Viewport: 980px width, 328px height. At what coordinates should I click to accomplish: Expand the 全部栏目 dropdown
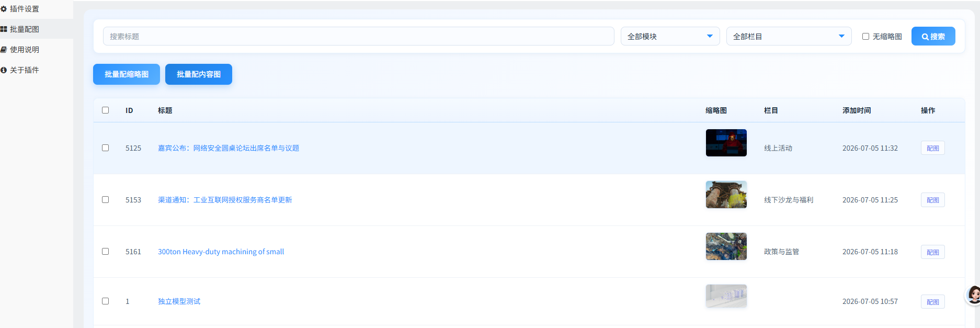pyautogui.click(x=789, y=36)
